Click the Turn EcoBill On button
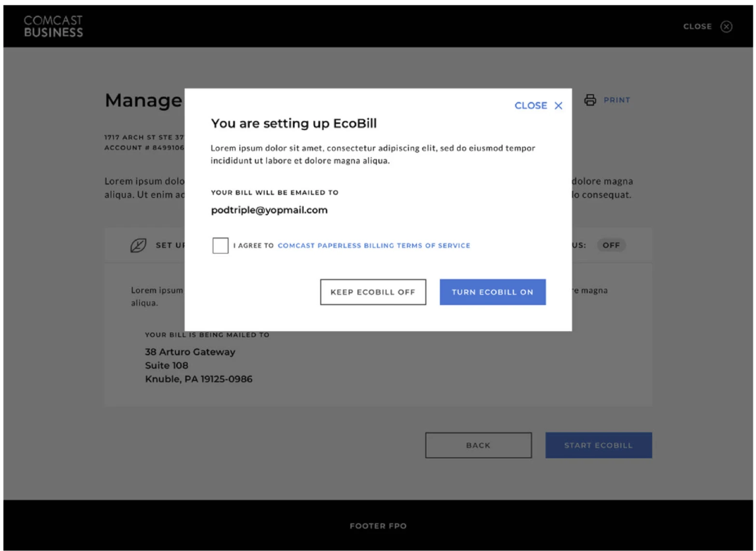The height and width of the screenshot is (551, 756). pos(492,291)
